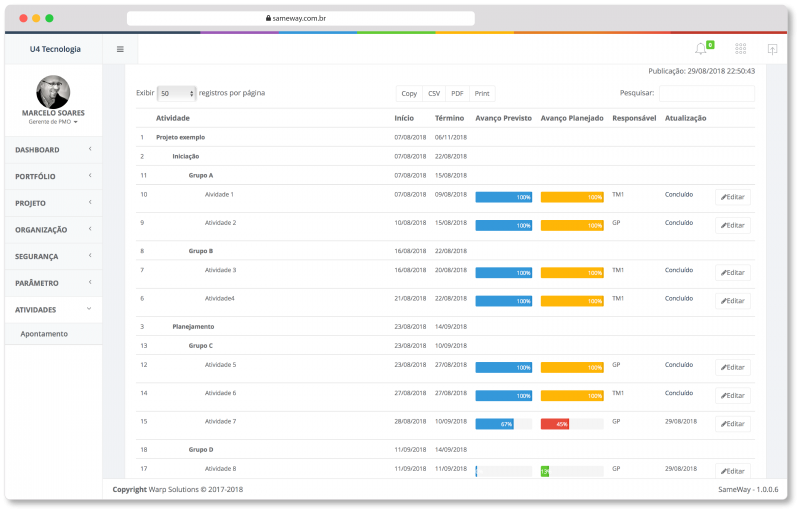This screenshot has height=512, width=800.
Task: Open the notifications bell icon
Action: [700, 49]
